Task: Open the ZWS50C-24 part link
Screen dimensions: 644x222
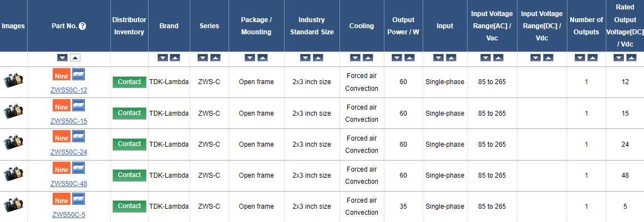Action: point(69,152)
